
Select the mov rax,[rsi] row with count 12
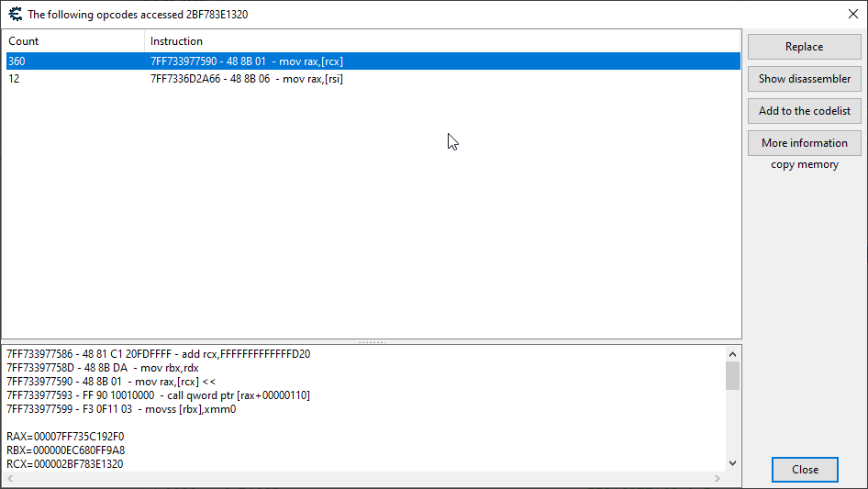point(247,79)
